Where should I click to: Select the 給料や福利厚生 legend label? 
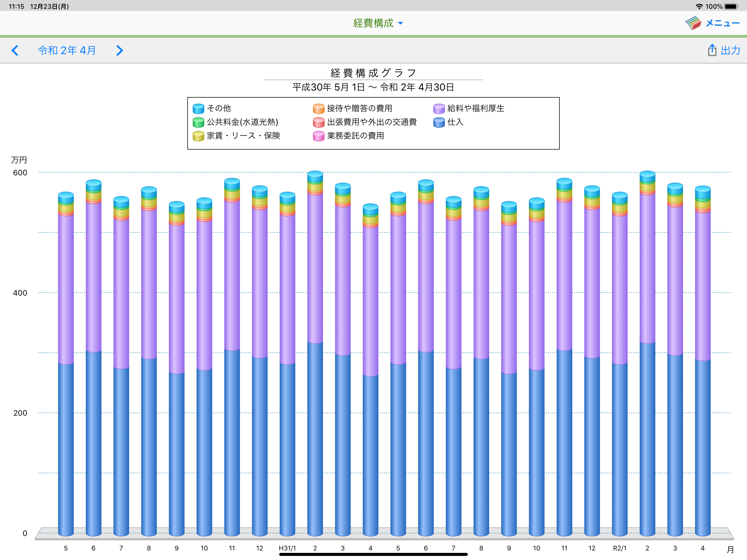[x=475, y=108]
